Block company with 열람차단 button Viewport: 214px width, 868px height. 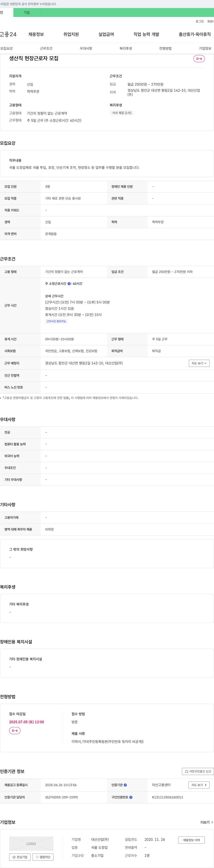43,857
